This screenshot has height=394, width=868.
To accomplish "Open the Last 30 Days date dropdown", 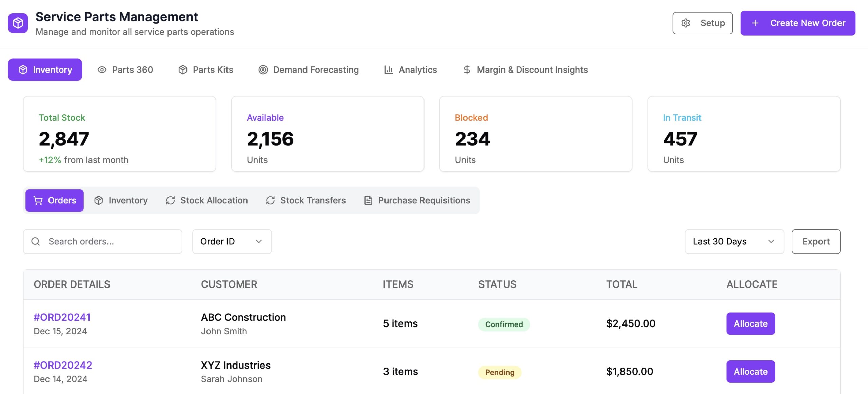I will (734, 241).
